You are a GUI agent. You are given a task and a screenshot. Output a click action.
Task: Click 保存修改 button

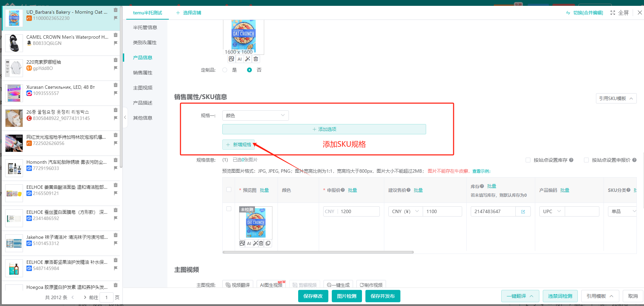click(313, 296)
